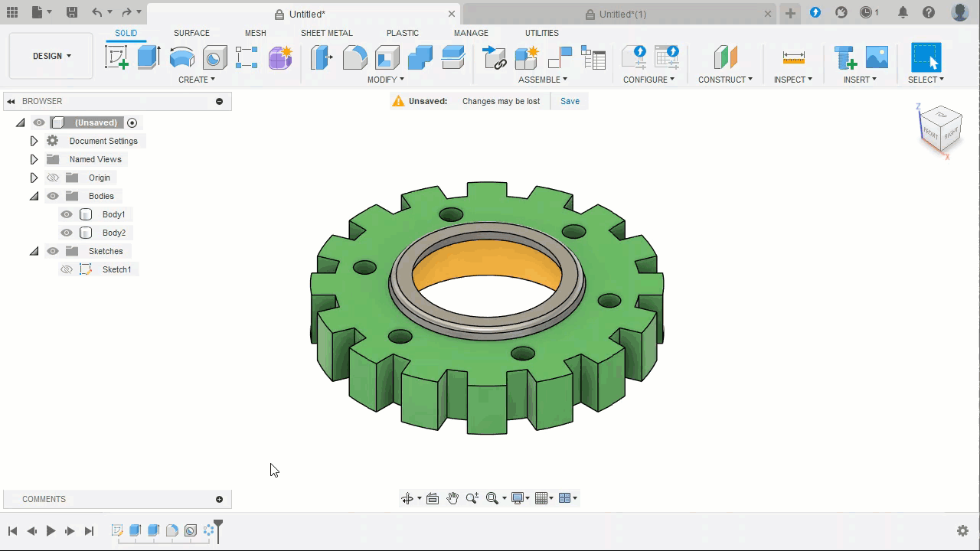980x551 pixels.
Task: Expand the Document Settings node
Action: pyautogui.click(x=34, y=141)
